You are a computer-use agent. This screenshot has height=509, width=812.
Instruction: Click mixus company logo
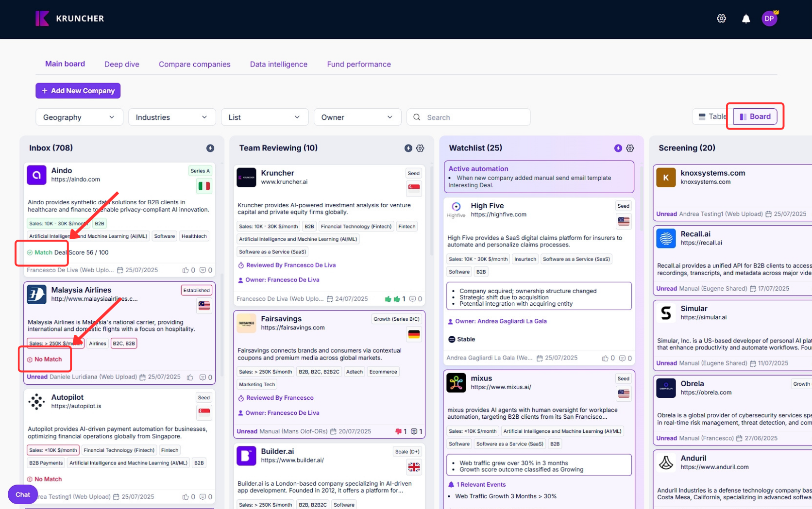pos(456,383)
